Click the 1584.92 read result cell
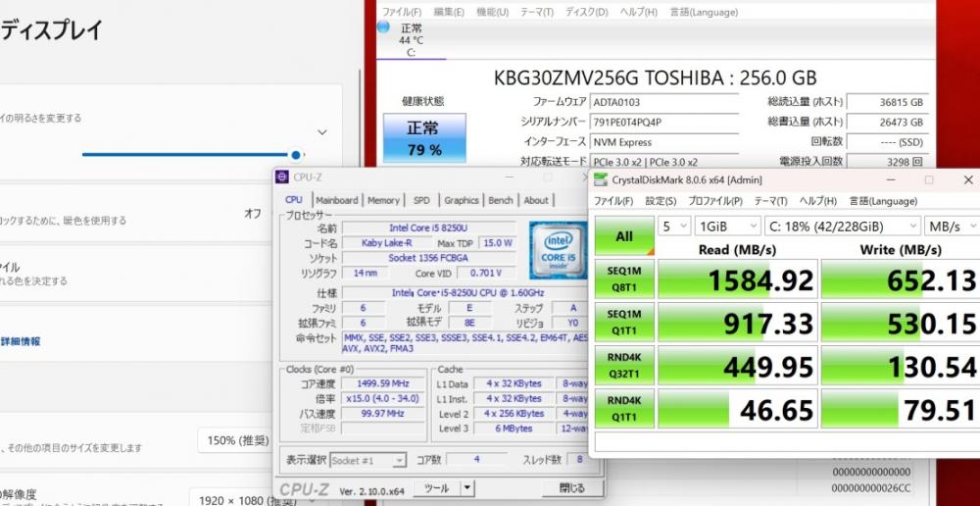This screenshot has height=506, width=980. (738, 278)
